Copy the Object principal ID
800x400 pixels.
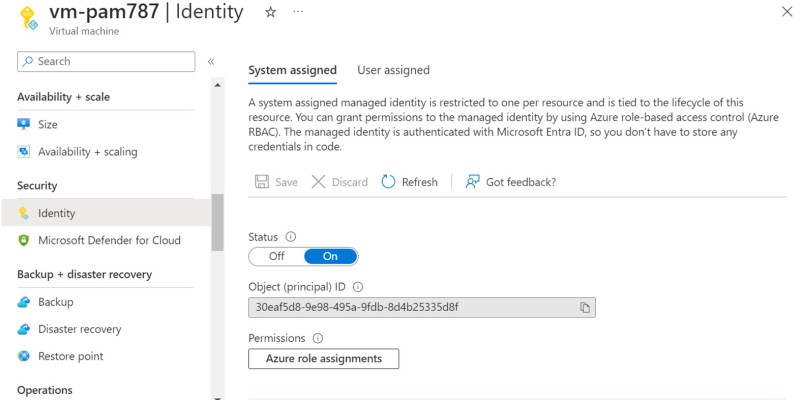(x=585, y=308)
